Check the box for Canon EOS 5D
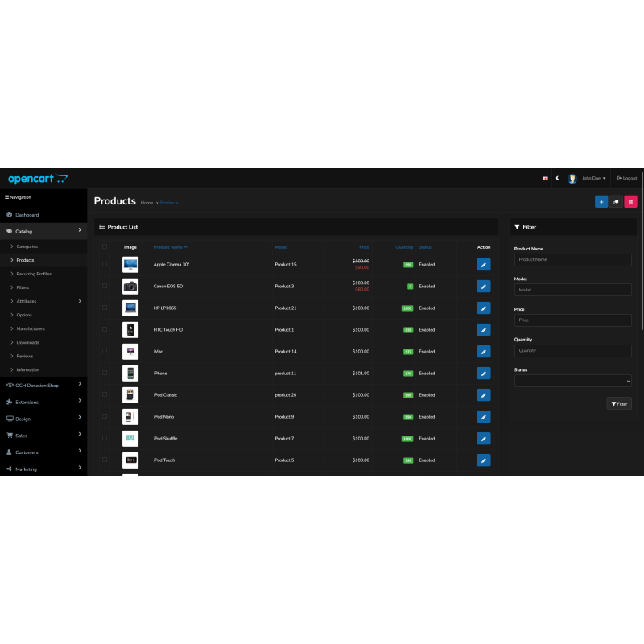The width and height of the screenshot is (644, 644). 104,286
